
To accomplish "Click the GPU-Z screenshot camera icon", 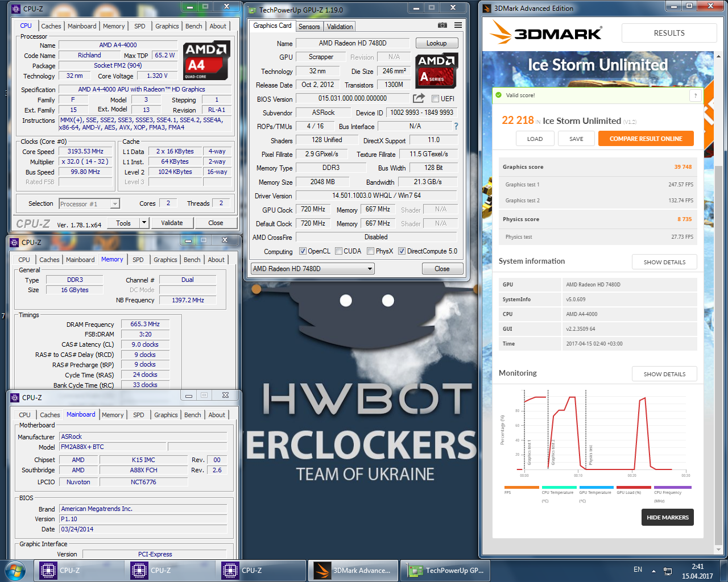I will [x=442, y=26].
